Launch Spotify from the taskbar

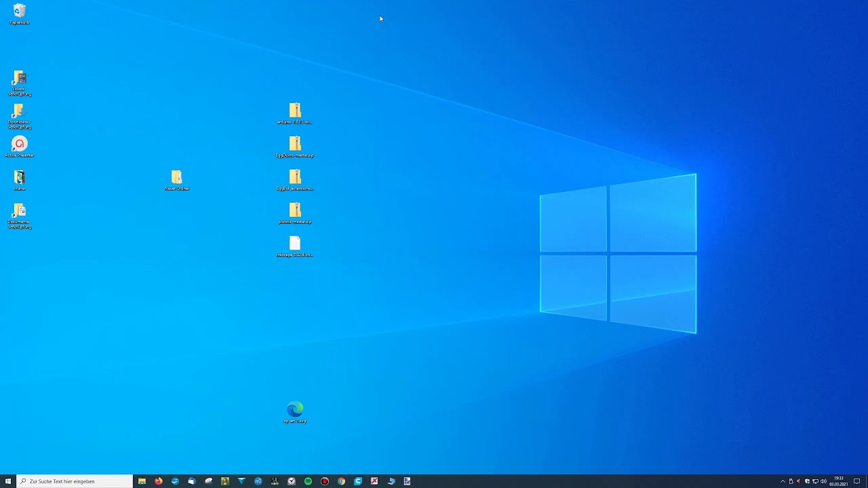click(308, 481)
